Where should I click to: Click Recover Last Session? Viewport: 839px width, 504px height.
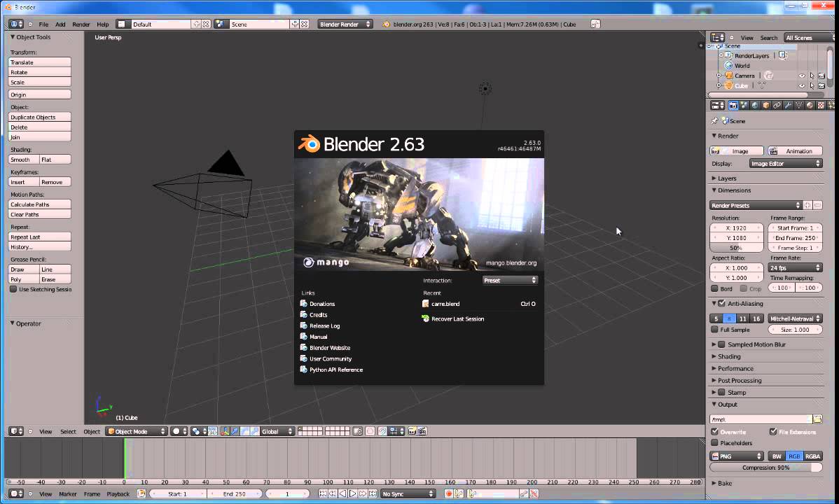pyautogui.click(x=453, y=319)
